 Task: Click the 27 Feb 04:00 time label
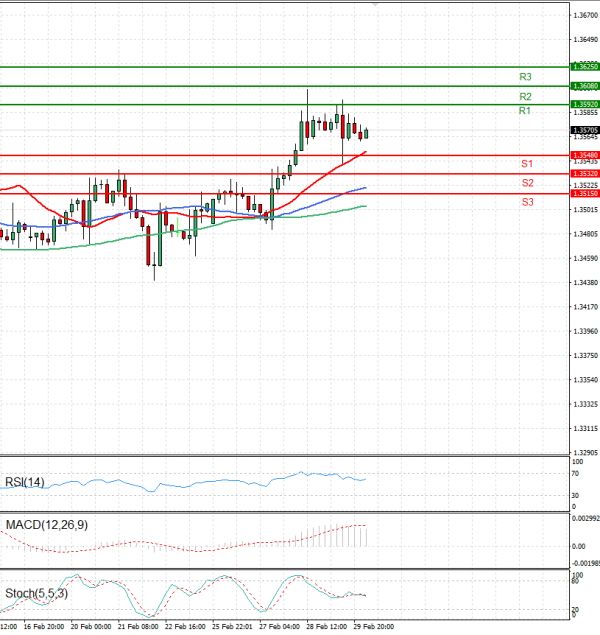tap(279, 627)
